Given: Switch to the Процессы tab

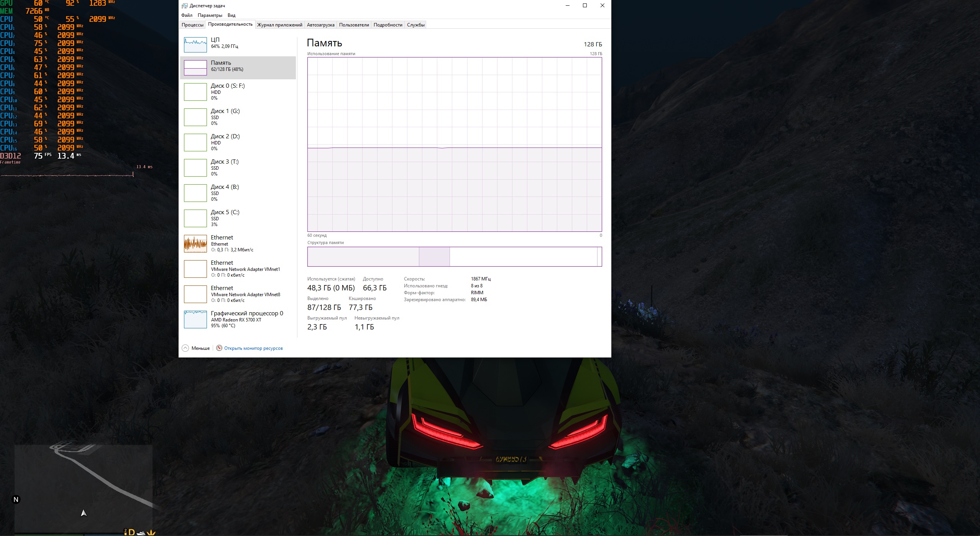Looking at the screenshot, I should pos(192,25).
